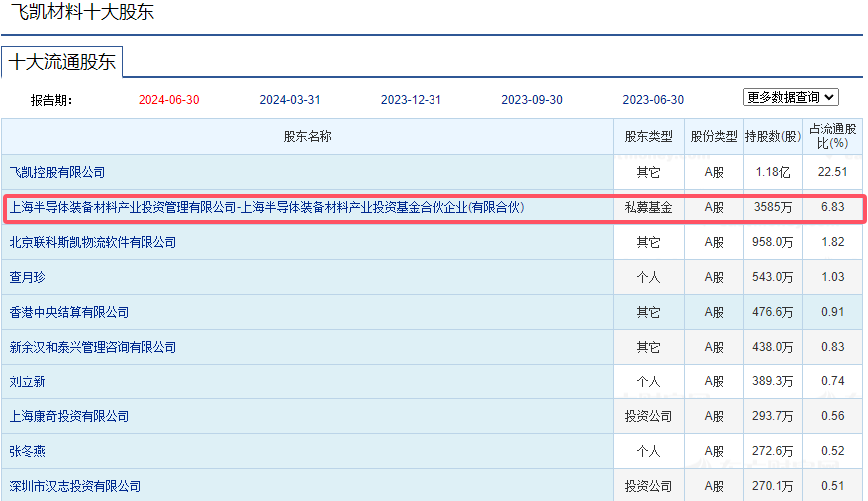Image resolution: width=868 pixels, height=501 pixels.
Task: Click the 占流通股比(%) column header
Action: pyautogui.click(x=832, y=136)
